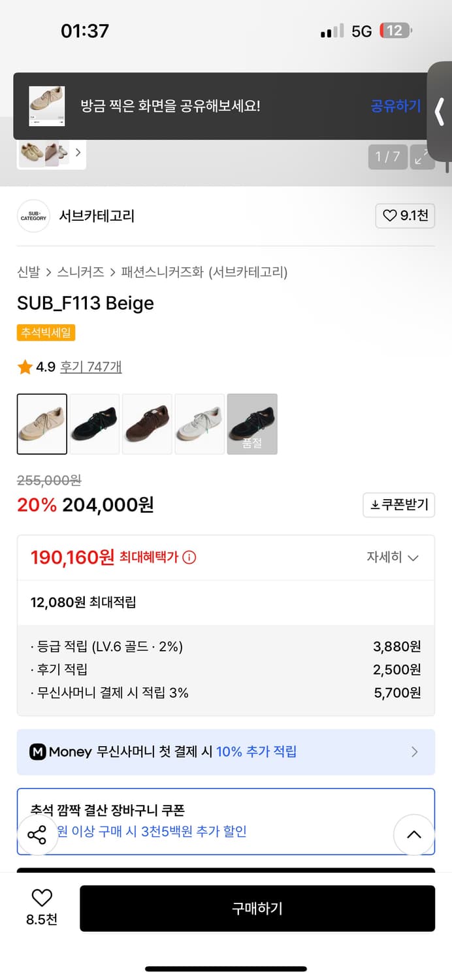Open the 후기 747개 reviews link

coord(91,367)
